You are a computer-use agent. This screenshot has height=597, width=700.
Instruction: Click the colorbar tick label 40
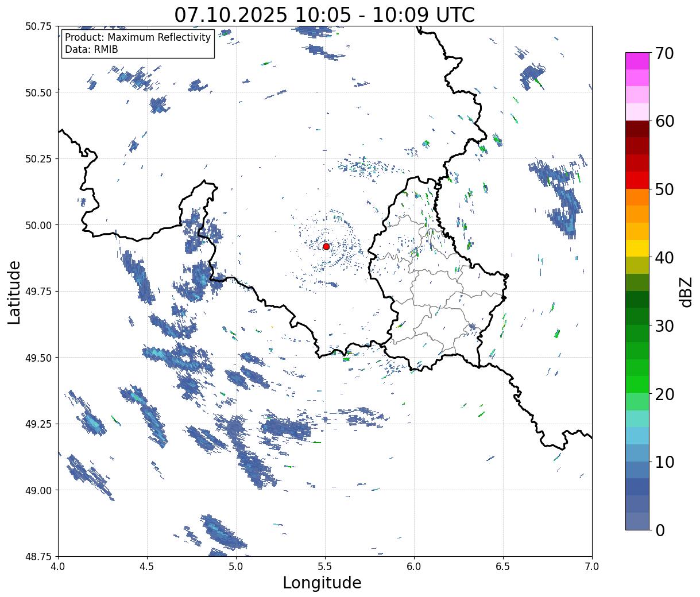click(664, 257)
